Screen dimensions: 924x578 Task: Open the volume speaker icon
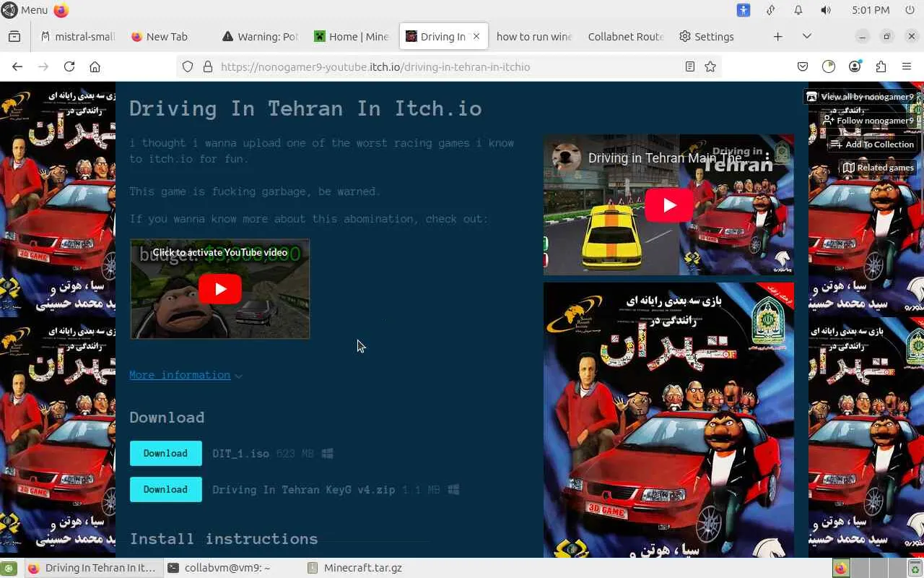[826, 10]
